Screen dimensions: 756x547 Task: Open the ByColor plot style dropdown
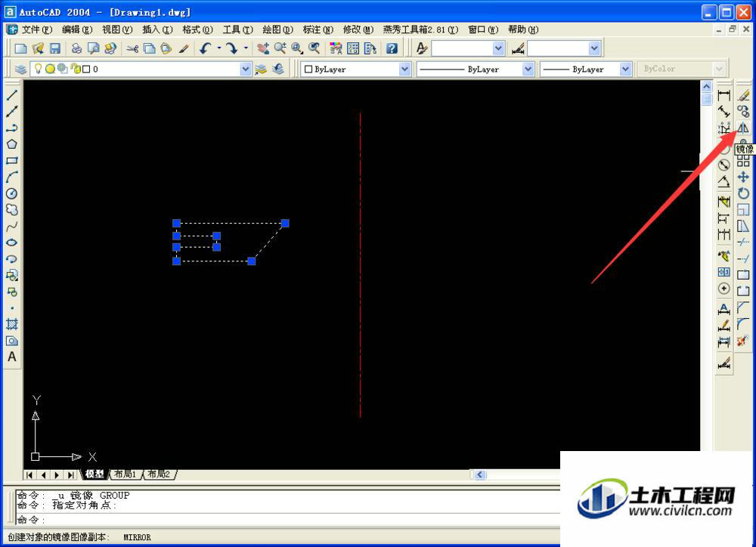[x=718, y=70]
